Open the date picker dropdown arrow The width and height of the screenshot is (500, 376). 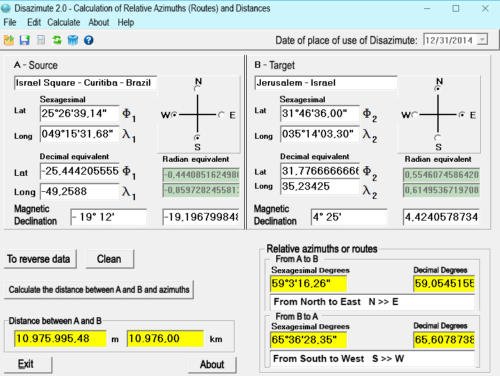pos(482,40)
